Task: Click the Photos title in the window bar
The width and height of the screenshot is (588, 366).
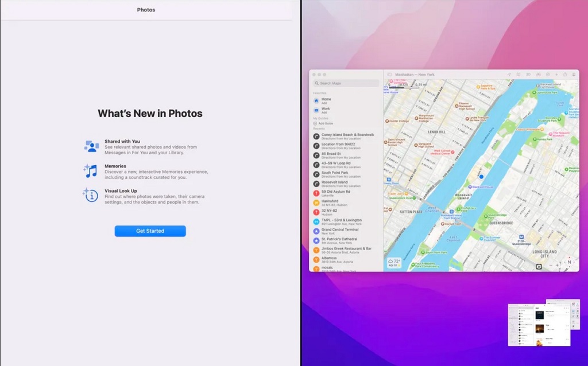Action: click(145, 10)
